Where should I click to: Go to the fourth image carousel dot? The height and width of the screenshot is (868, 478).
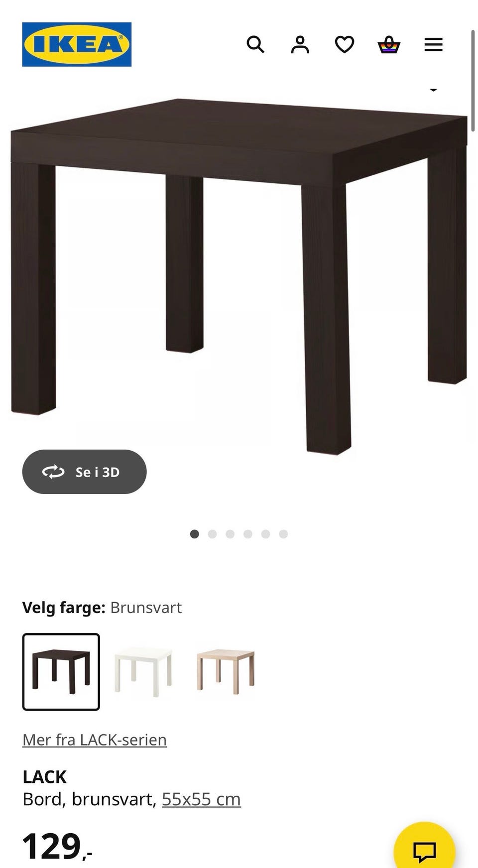tap(248, 534)
